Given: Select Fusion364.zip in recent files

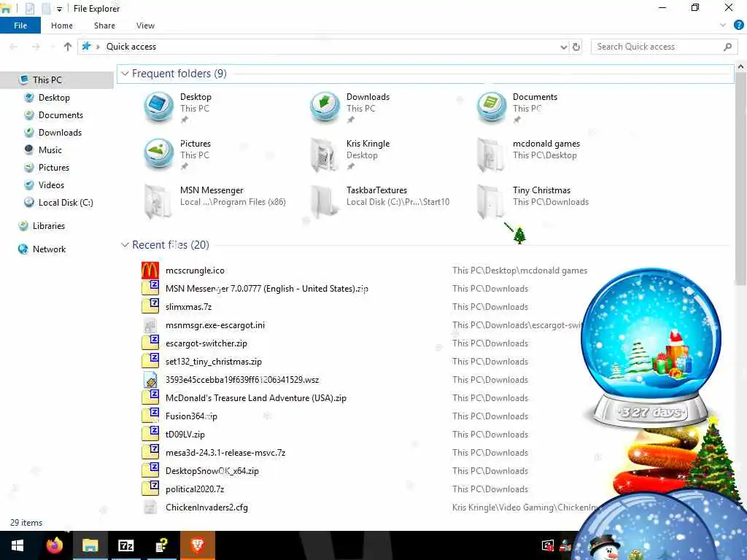Looking at the screenshot, I should [x=191, y=416].
